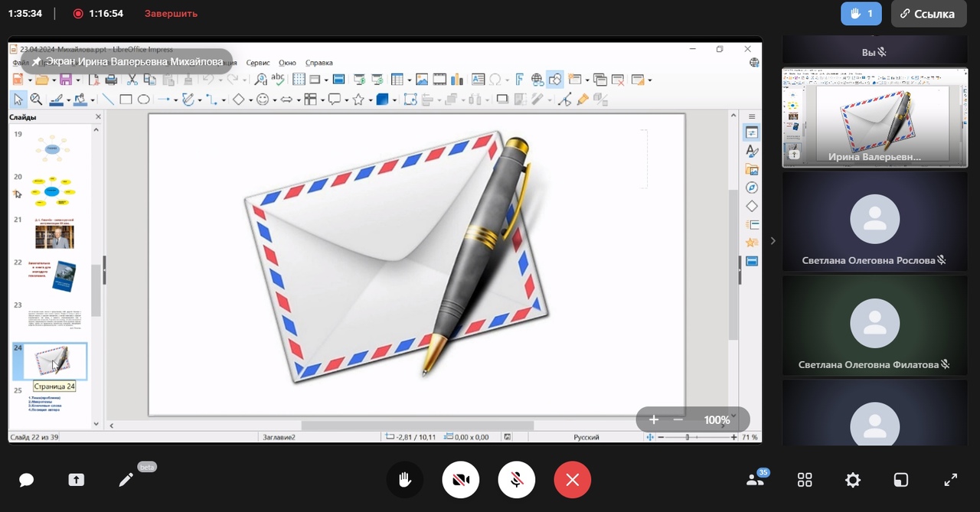This screenshot has width=980, height=512.
Task: Raise your hand in the conference
Action: [x=405, y=480]
